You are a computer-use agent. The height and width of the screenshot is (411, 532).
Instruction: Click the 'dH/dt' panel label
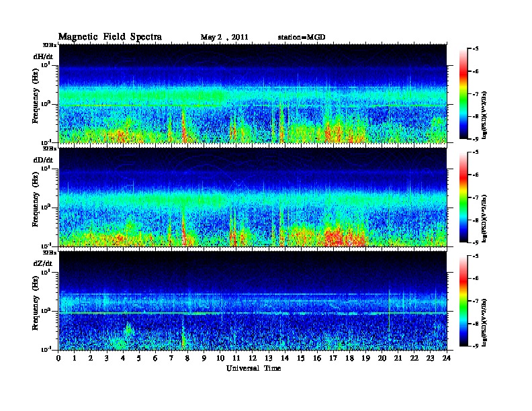click(43, 56)
